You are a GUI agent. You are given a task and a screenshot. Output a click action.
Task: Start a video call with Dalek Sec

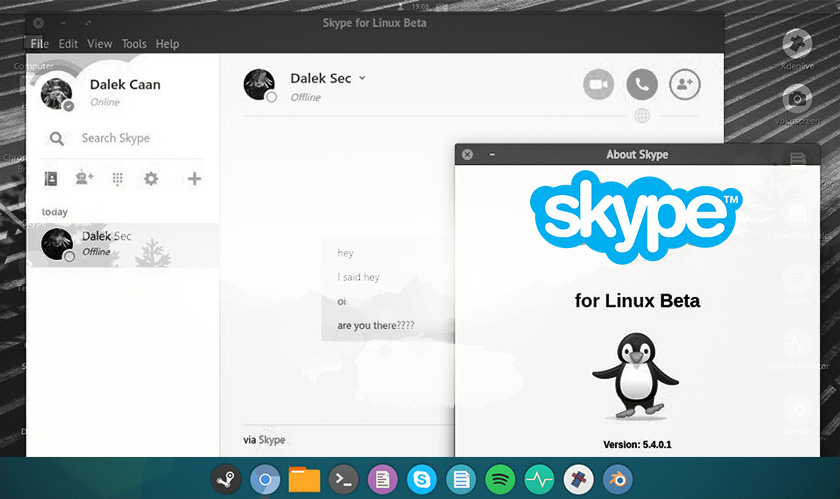[x=598, y=85]
